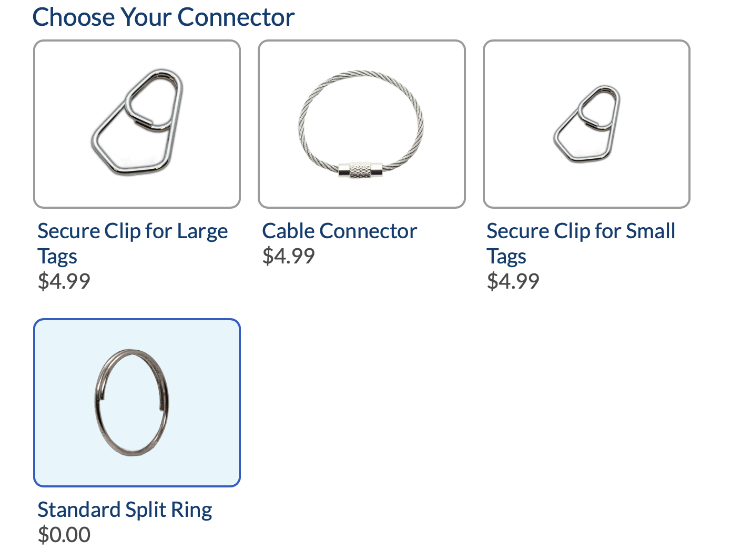The height and width of the screenshot is (560, 751).
Task: Click the small secure clip product picture
Action: [x=587, y=124]
